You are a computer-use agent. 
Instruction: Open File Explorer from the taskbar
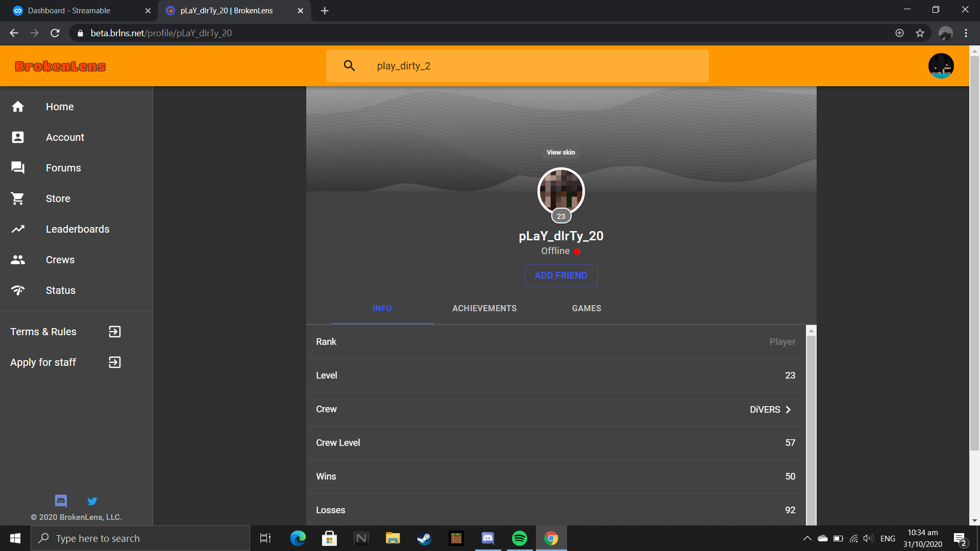click(393, 538)
